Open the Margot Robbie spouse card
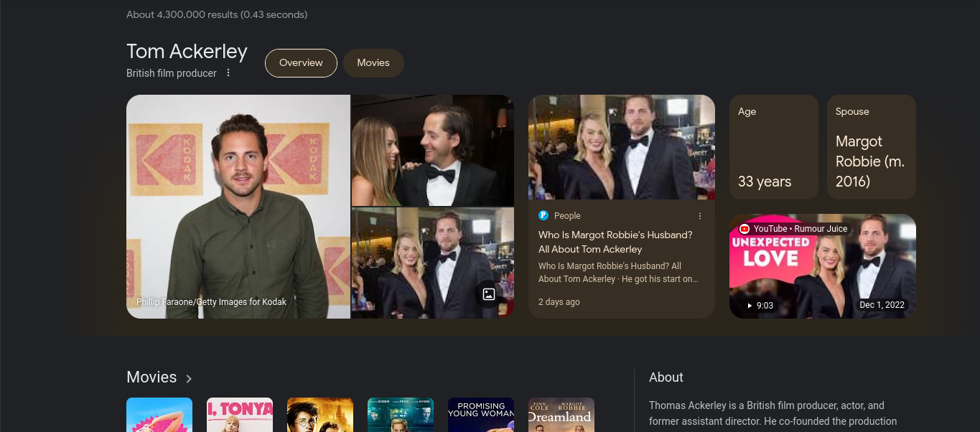Screen dimensions: 980x432 872,147
